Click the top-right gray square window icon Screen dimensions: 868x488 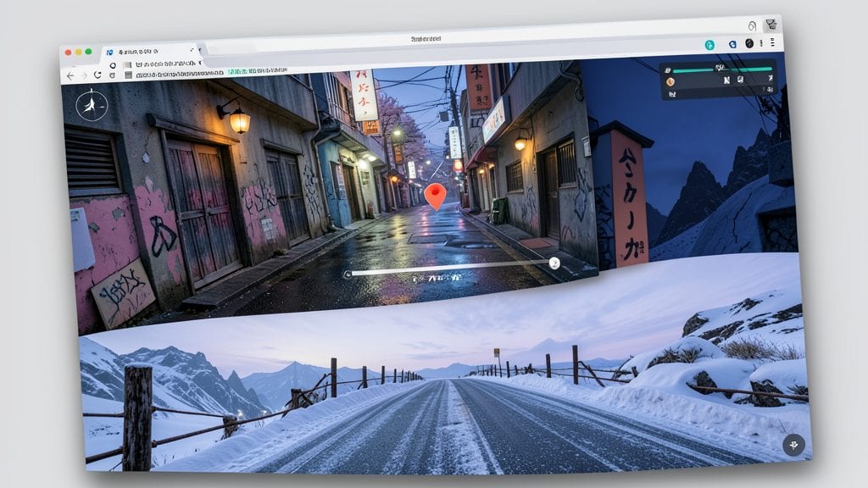(771, 25)
